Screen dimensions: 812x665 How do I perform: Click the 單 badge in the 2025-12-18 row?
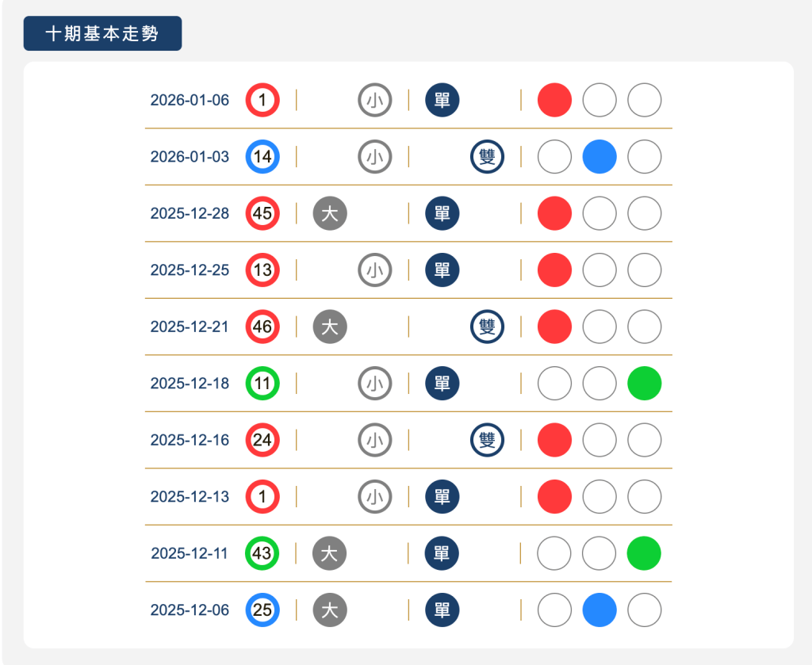click(x=442, y=384)
